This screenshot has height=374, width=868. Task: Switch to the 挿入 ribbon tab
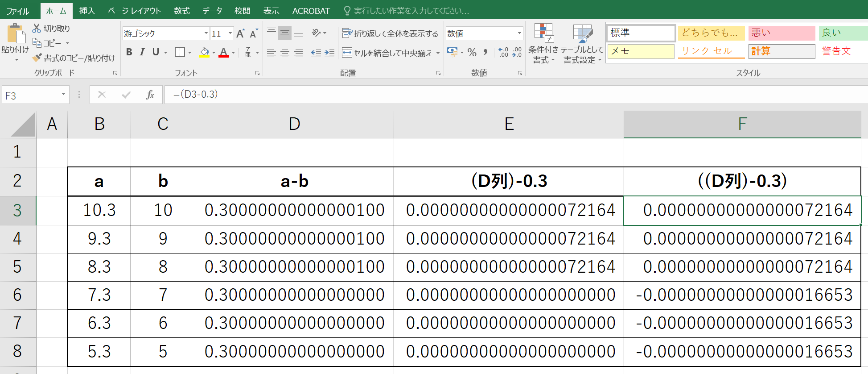coord(87,11)
